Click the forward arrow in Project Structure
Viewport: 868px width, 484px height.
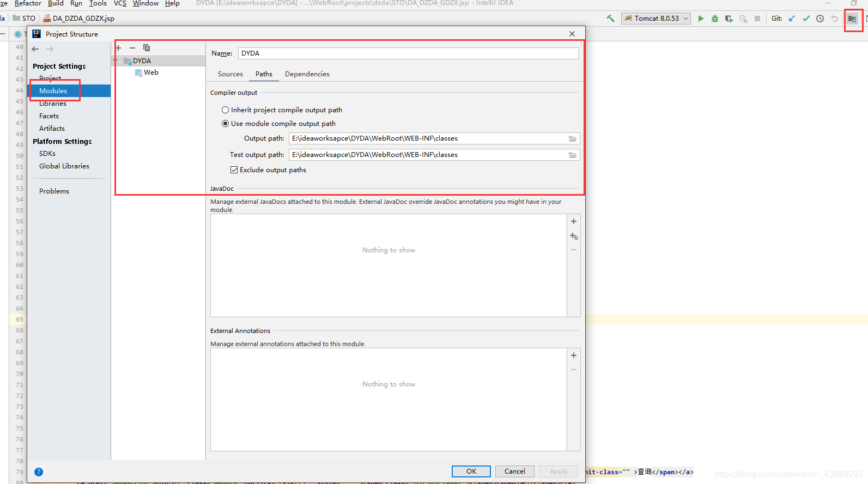(50, 49)
